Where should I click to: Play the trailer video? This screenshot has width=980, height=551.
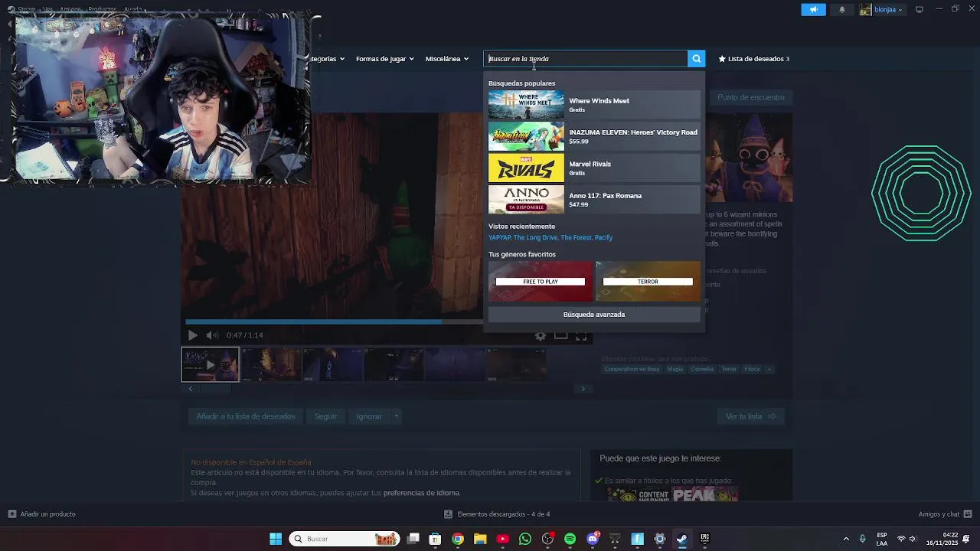pyautogui.click(x=192, y=335)
